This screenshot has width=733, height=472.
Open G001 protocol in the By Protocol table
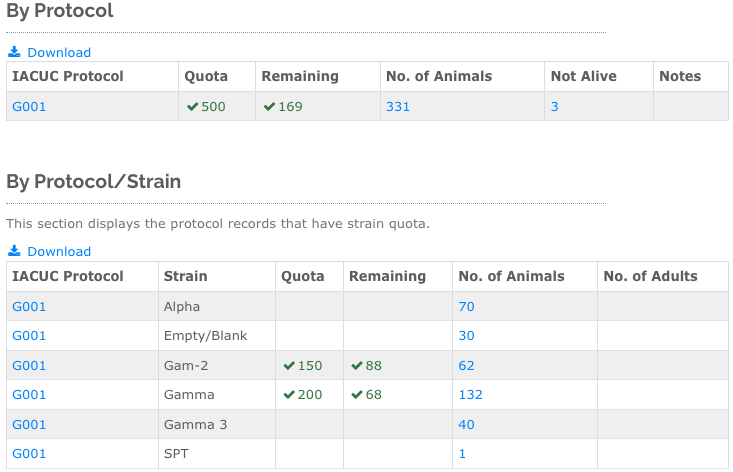pos(29,107)
